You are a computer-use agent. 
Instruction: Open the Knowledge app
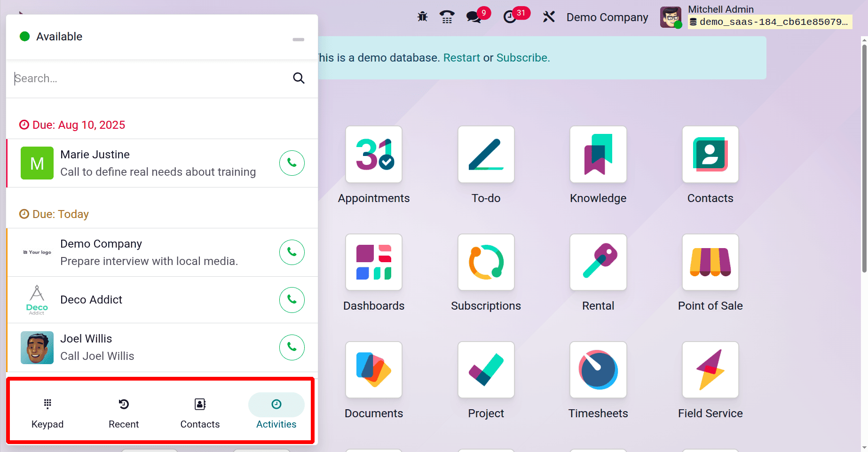pyautogui.click(x=598, y=155)
